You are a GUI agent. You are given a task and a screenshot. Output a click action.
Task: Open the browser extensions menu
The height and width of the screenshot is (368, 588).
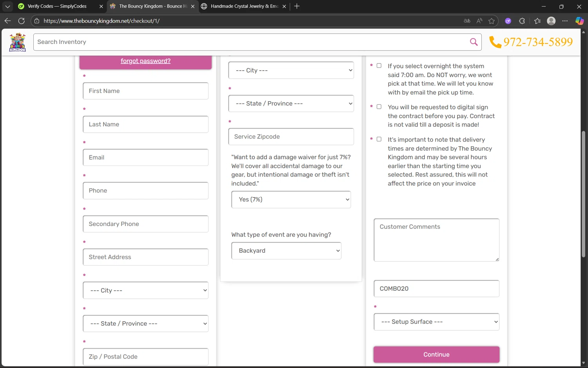pyautogui.click(x=522, y=21)
